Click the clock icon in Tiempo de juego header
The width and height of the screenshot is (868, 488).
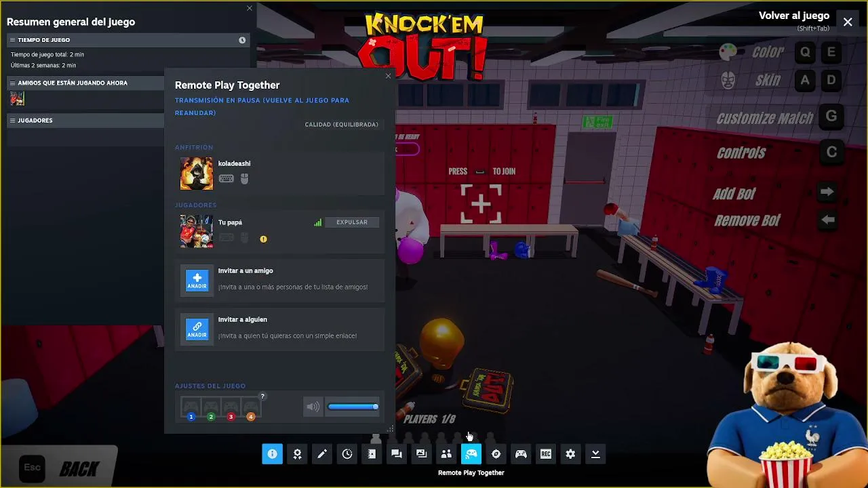click(x=242, y=40)
